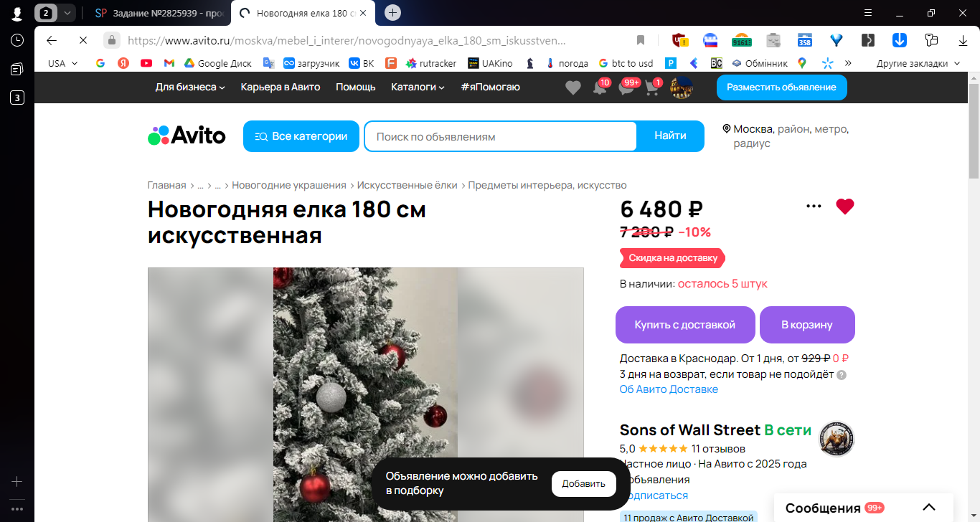Close the Новогодняя елка tab
This screenshot has width=980, height=522.
364,13
